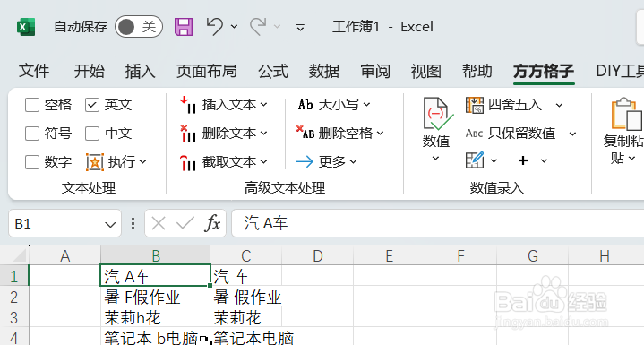Expand the plus sign dropdown arrow
The width and height of the screenshot is (644, 345).
(x=545, y=160)
